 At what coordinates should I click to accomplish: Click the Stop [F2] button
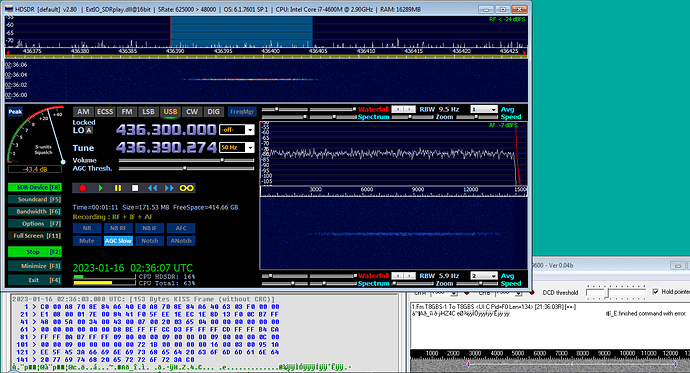(x=35, y=252)
